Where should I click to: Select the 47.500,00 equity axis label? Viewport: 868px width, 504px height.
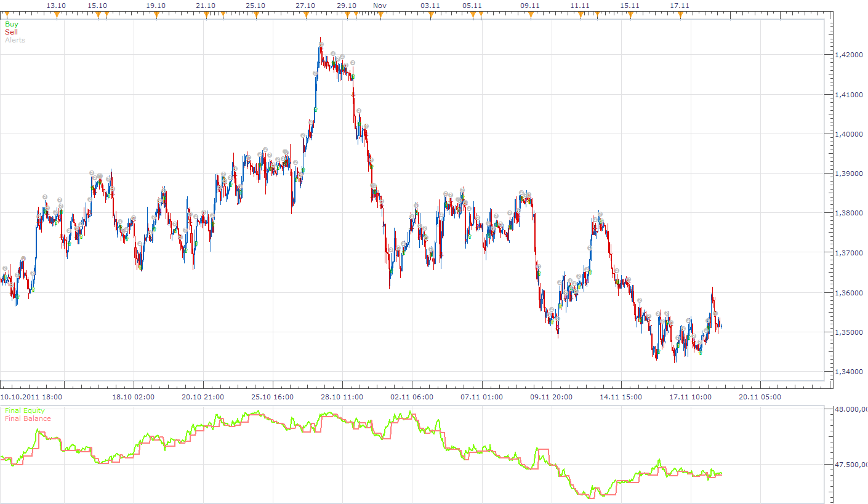(852, 465)
